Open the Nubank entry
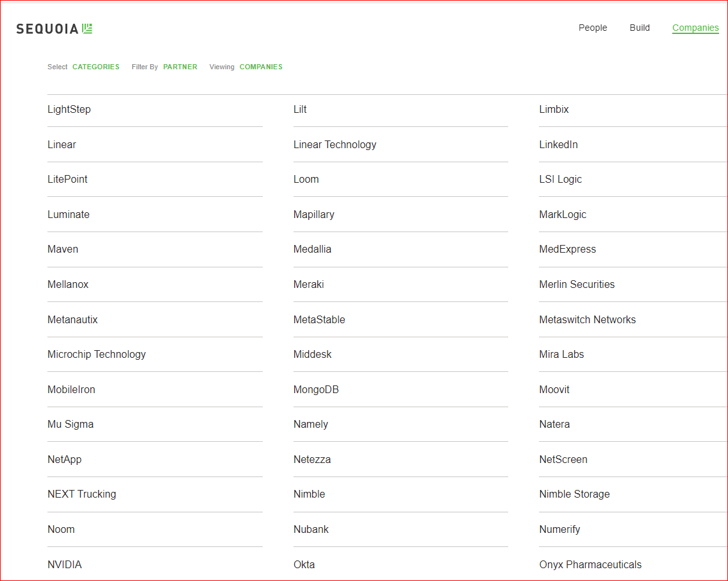 coord(311,530)
